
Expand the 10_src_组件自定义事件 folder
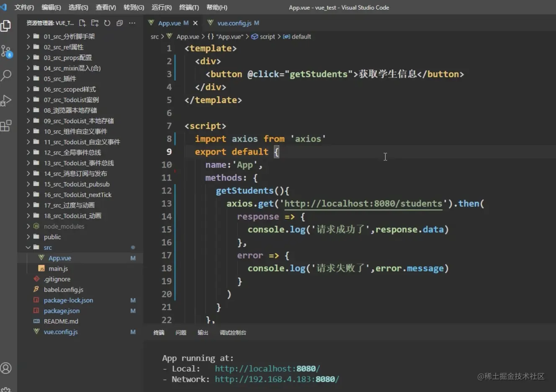point(28,131)
